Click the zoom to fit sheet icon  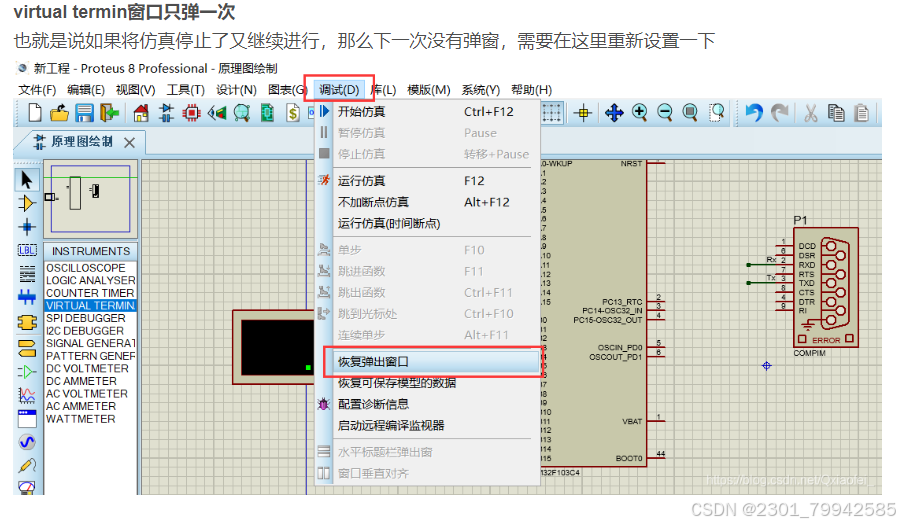click(x=690, y=112)
